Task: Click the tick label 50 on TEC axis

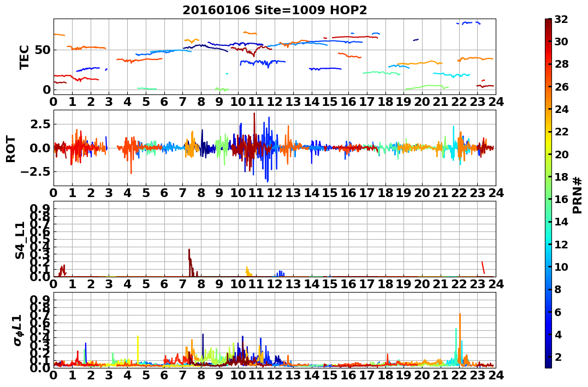Action: [43, 50]
